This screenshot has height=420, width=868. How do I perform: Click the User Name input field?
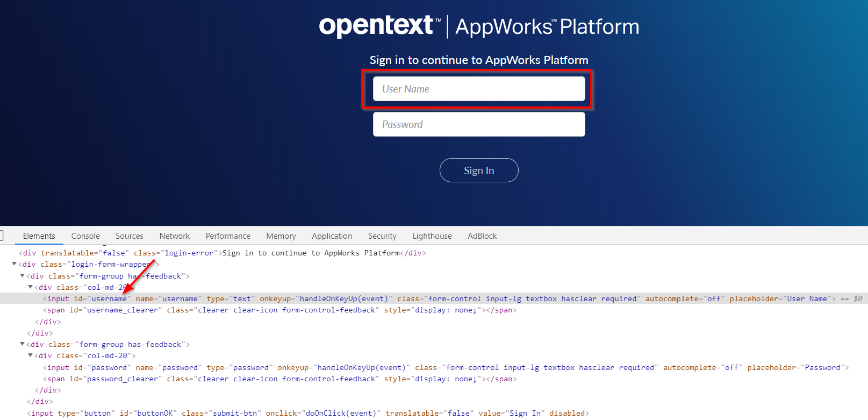point(478,89)
